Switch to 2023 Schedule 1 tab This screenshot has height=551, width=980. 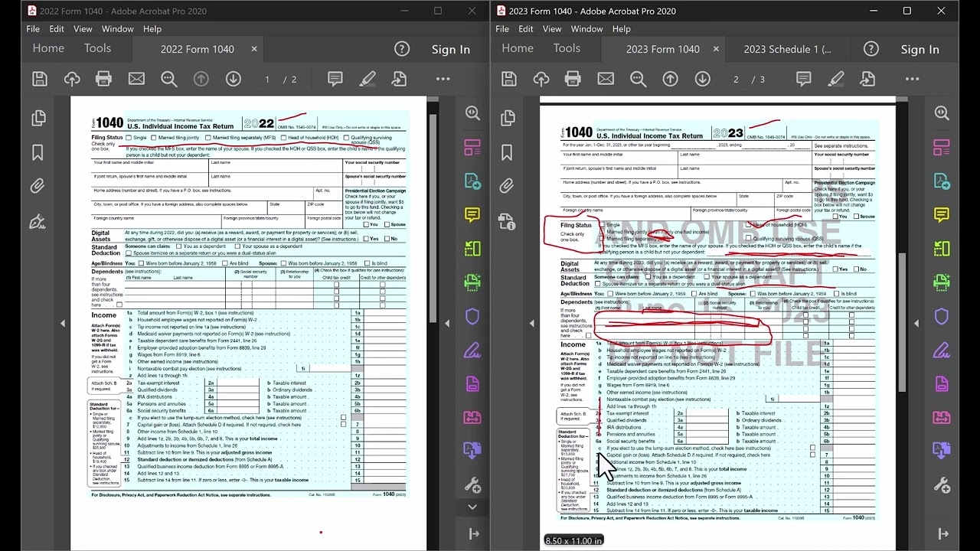pyautogui.click(x=787, y=49)
